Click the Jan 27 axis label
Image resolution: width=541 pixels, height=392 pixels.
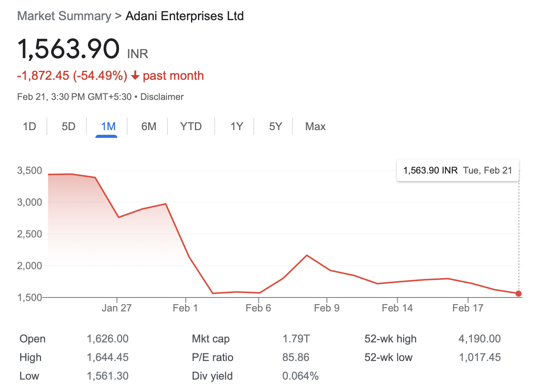click(x=117, y=308)
